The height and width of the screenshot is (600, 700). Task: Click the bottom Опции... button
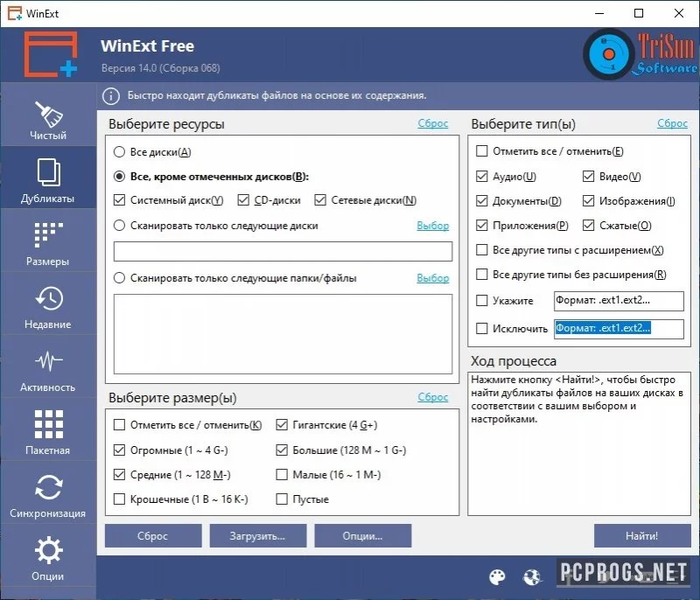[362, 536]
